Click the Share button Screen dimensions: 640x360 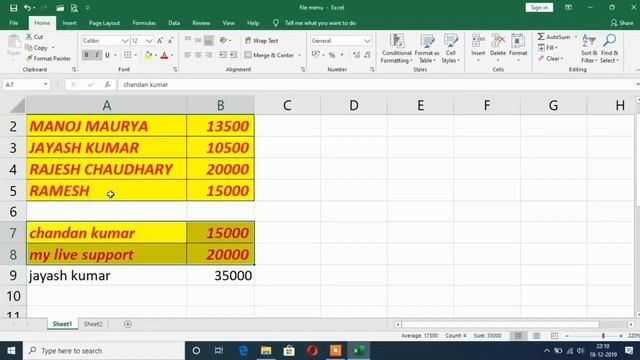click(x=622, y=23)
